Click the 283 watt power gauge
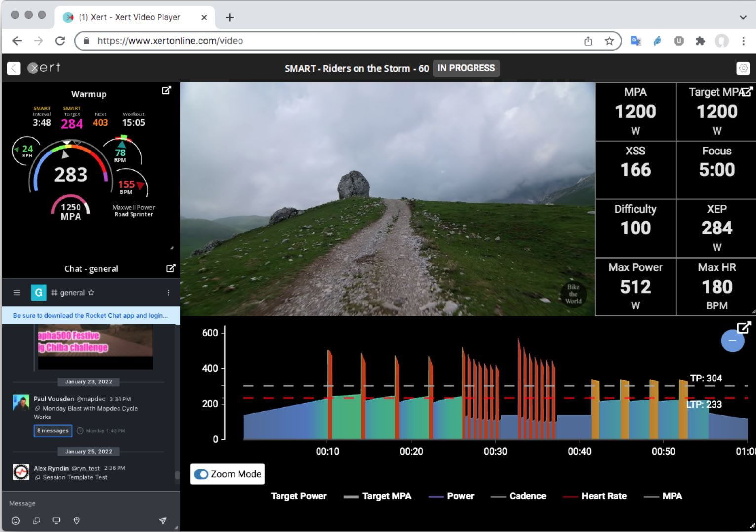This screenshot has width=756, height=532. point(71,168)
